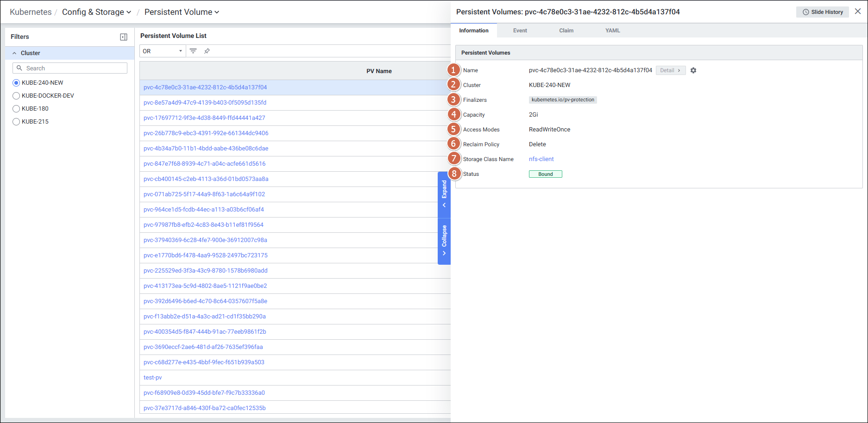This screenshot has width=868, height=423.
Task: Expand the Config & Storage breadcrumb menu
Action: click(96, 12)
